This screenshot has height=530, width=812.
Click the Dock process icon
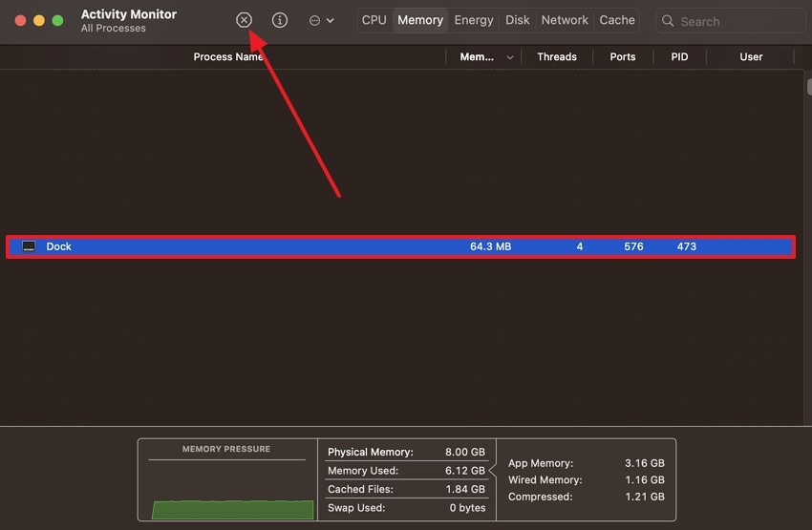coord(29,246)
